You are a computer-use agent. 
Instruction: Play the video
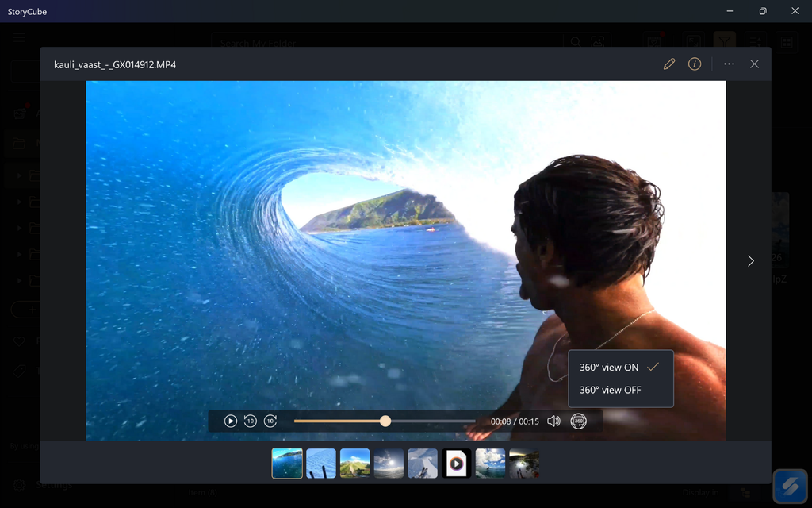point(231,421)
